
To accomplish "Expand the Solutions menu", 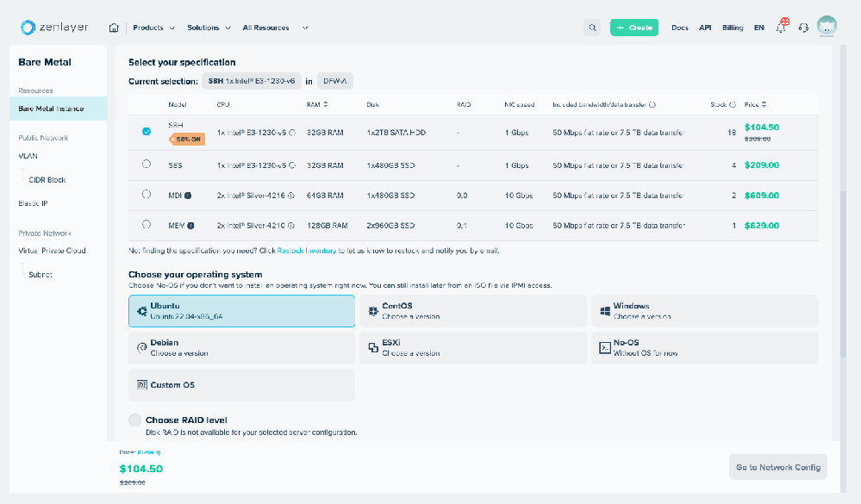I will [209, 28].
